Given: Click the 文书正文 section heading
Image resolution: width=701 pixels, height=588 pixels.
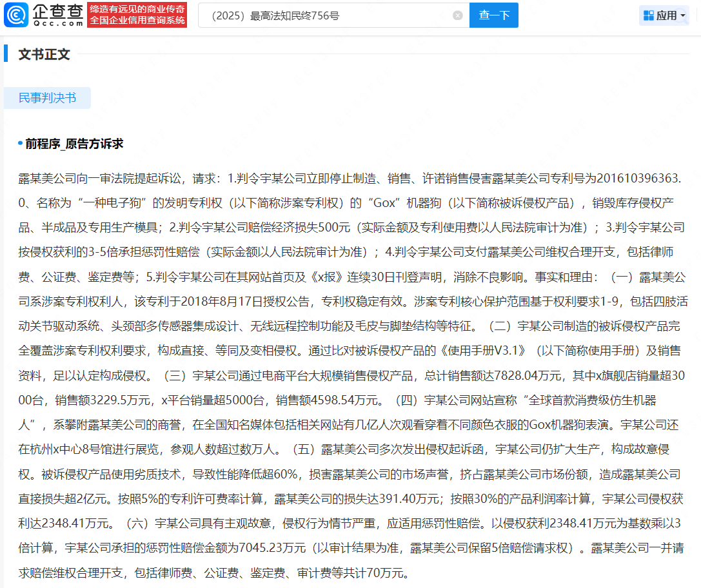Looking at the screenshot, I should [44, 55].
